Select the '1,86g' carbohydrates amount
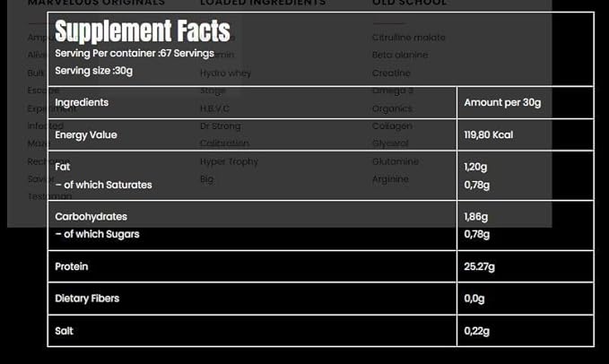The height and width of the screenshot is (364, 609). [x=475, y=217]
